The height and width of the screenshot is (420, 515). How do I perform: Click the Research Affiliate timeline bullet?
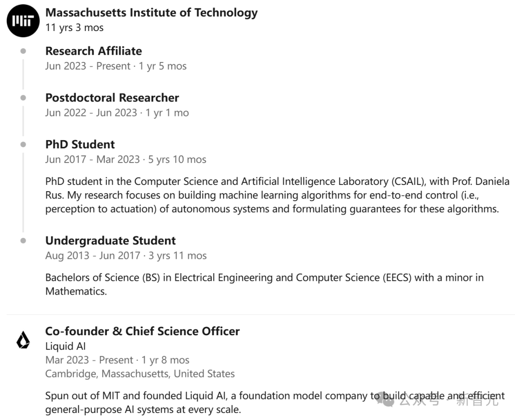[x=23, y=51]
